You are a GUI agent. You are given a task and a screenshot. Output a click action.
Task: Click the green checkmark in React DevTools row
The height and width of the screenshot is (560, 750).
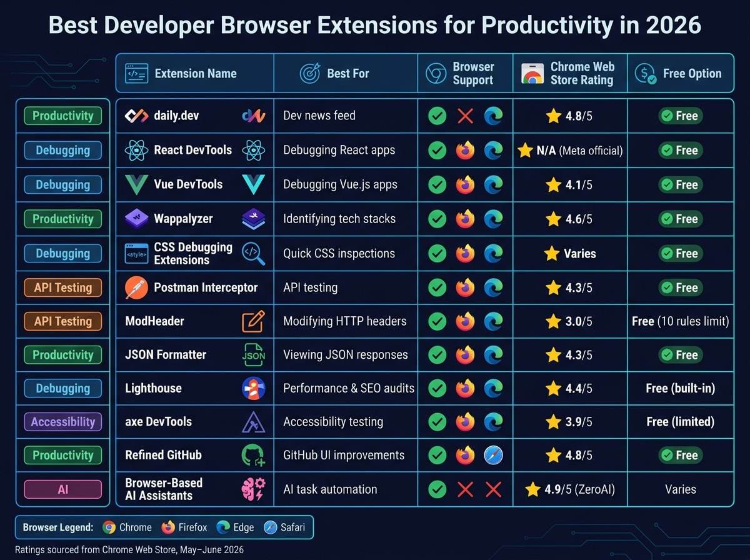[437, 150]
